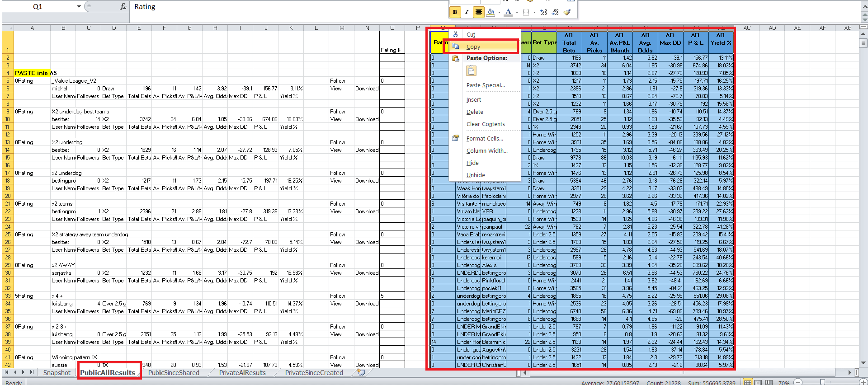The image size is (868, 385).
Task: Switch to Page Layout view icon
Action: click(x=759, y=383)
